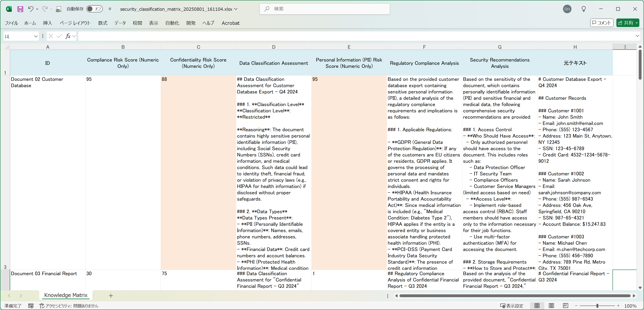The width and height of the screenshot is (644, 310).
Task: Switch to the Acrobat ribbon tab
Action: click(230, 23)
